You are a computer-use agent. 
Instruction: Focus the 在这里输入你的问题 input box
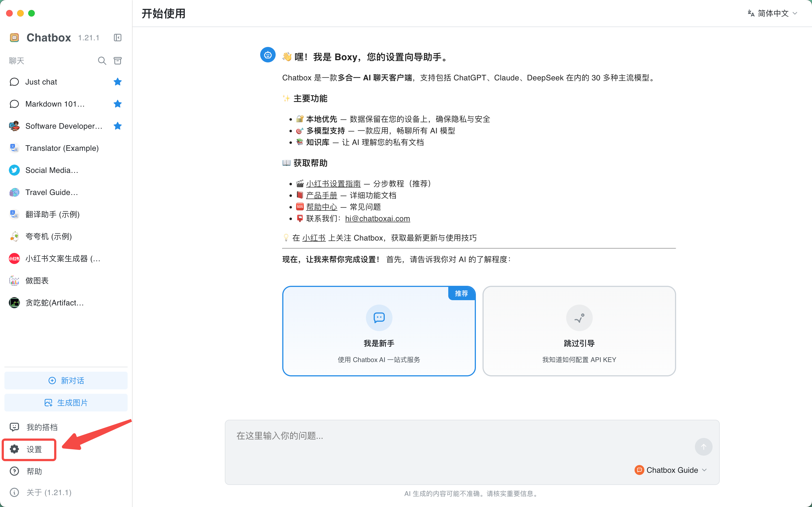(460, 436)
